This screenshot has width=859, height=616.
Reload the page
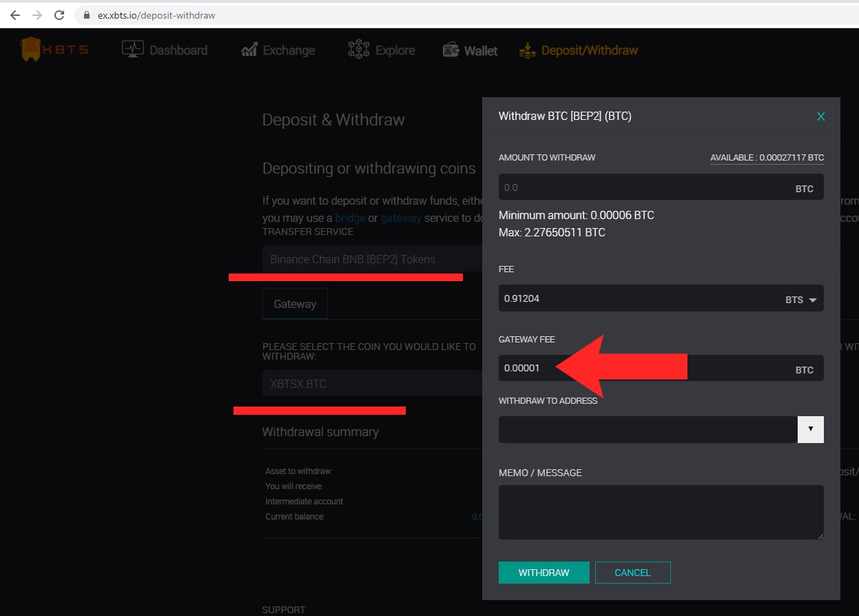(59, 14)
